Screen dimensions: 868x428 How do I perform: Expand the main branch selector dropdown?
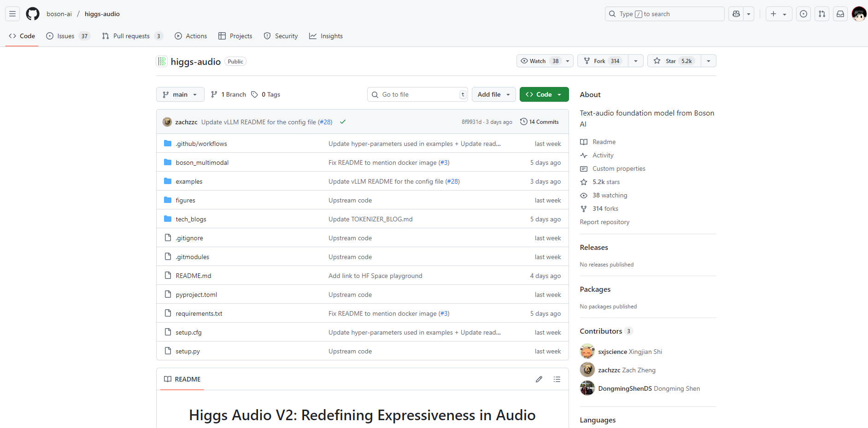click(180, 94)
